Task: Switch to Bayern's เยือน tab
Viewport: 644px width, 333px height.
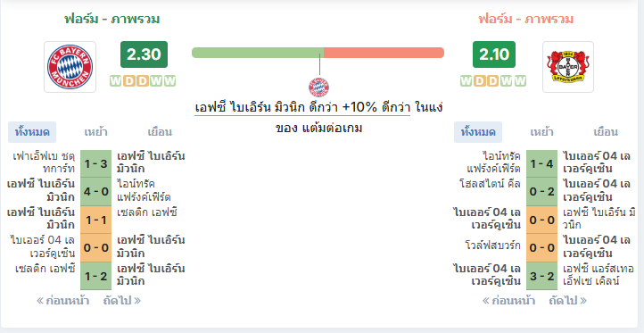Action: 160,132
